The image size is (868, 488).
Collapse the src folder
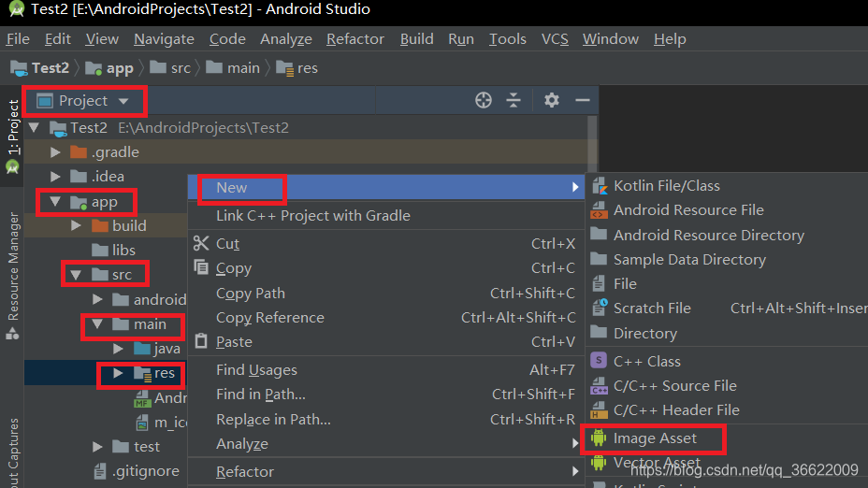click(76, 275)
